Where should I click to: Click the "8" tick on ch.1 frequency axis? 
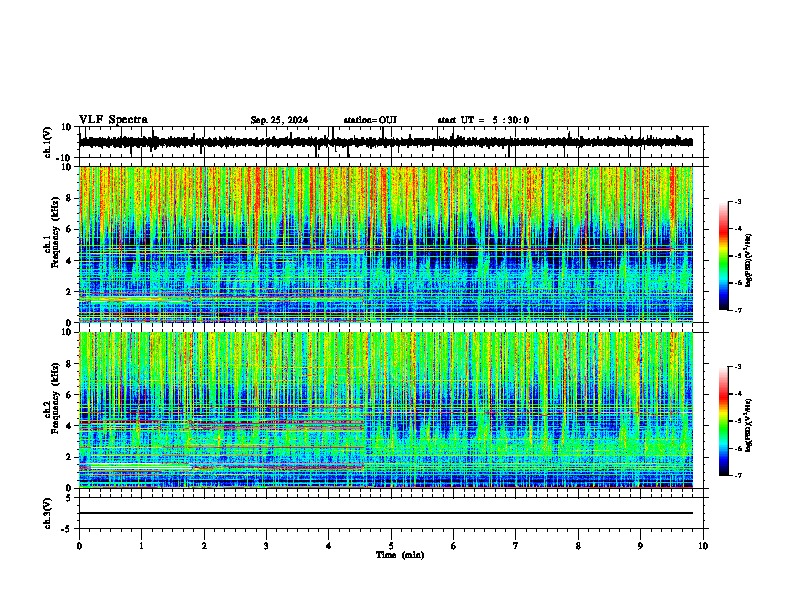[x=70, y=198]
